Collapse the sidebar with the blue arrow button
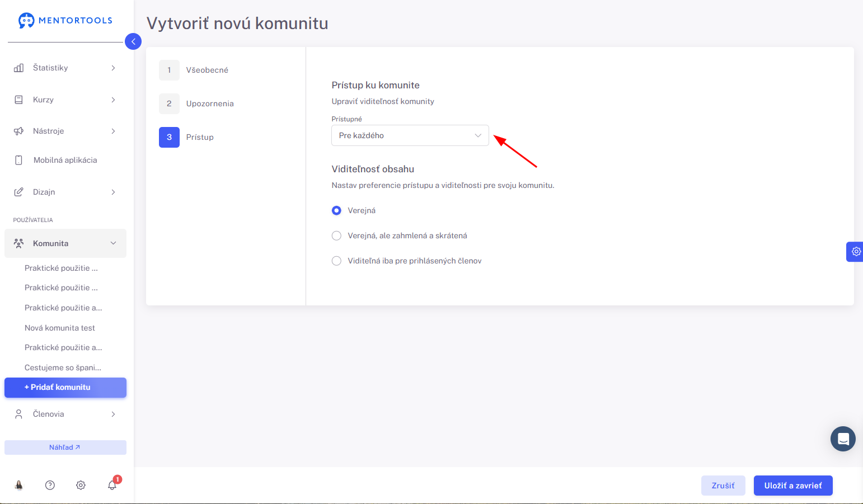863x504 pixels. 133,41
